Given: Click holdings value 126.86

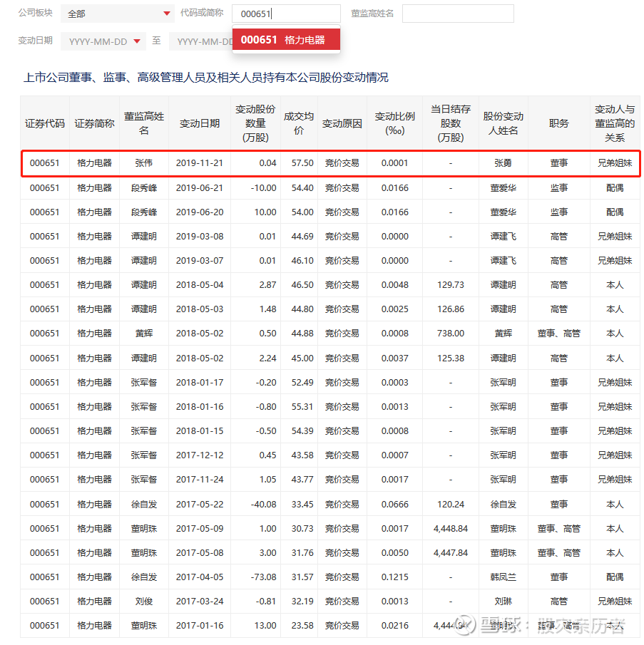Looking at the screenshot, I should coord(451,309).
